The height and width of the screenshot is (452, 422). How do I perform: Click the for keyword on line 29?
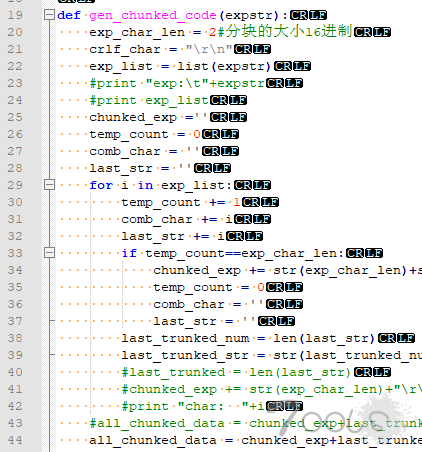pos(101,185)
